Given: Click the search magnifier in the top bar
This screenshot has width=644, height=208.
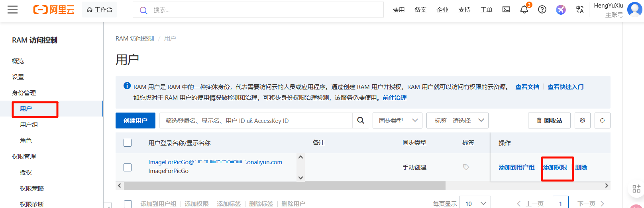Looking at the screenshot, I should pos(143,10).
